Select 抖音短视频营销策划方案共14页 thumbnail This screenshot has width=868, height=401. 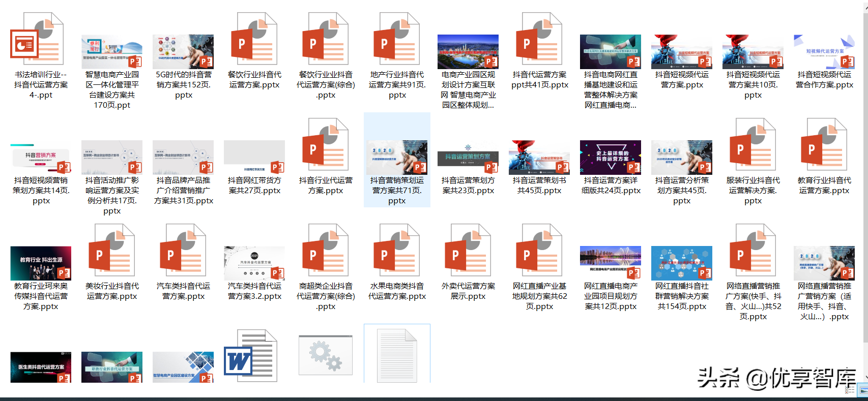(41, 159)
